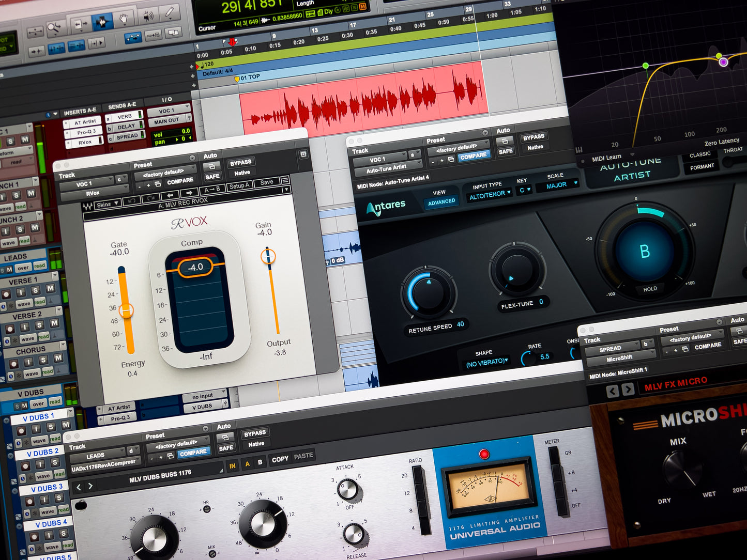Click Save in the RVox toolbar
This screenshot has width=747, height=560.
click(x=267, y=182)
